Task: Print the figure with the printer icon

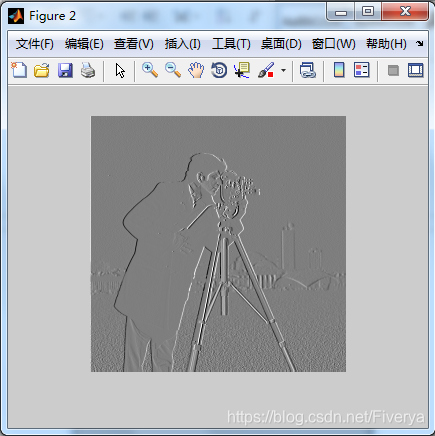Action: pyautogui.click(x=88, y=70)
